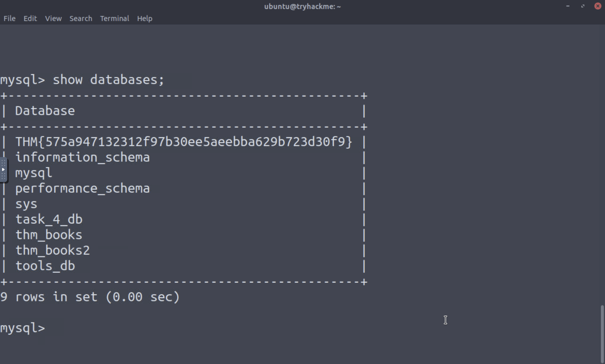The image size is (605, 364).
Task: Click the empty mysql> prompt at bottom
Action: (x=23, y=328)
